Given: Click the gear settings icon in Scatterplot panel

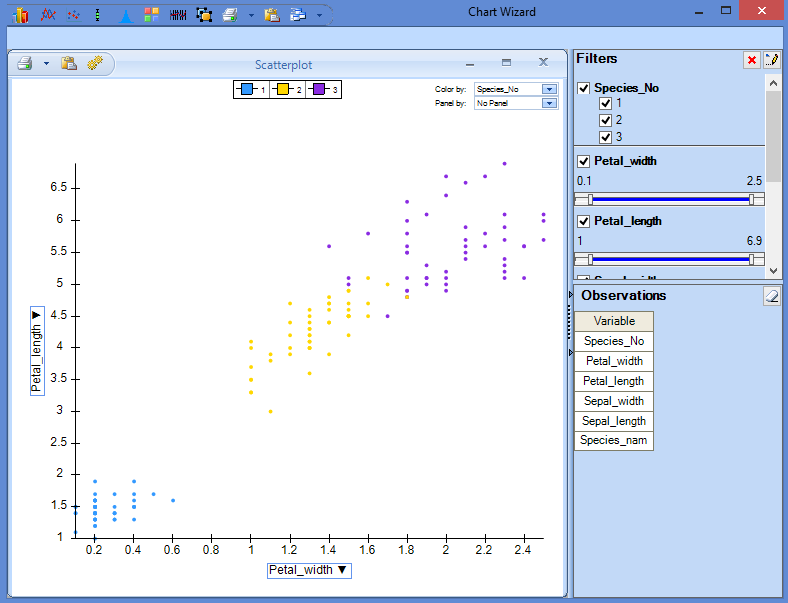Looking at the screenshot, I should click(95, 64).
